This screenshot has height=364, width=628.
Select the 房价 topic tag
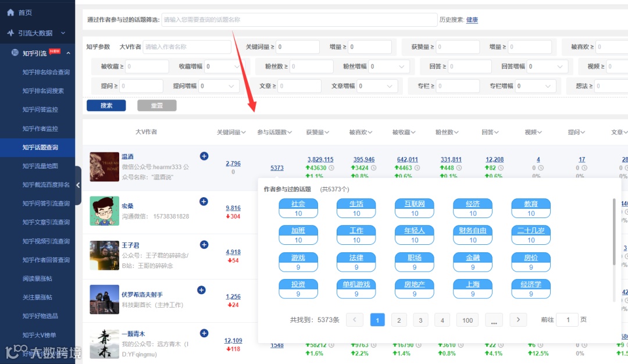(531, 262)
